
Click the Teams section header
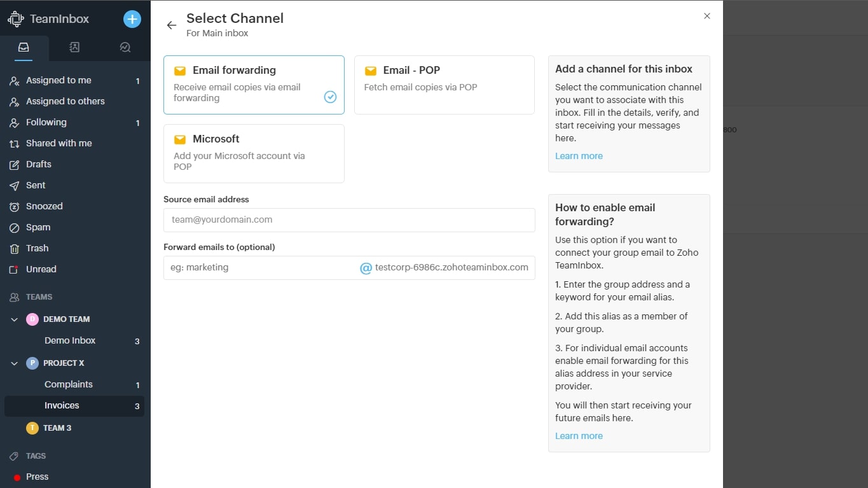pos(39,297)
